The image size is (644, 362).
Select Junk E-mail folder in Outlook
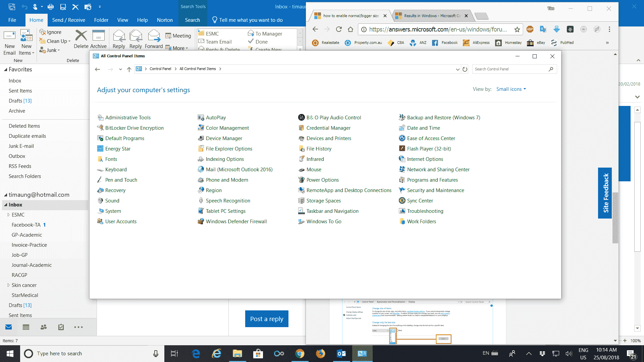[21, 146]
